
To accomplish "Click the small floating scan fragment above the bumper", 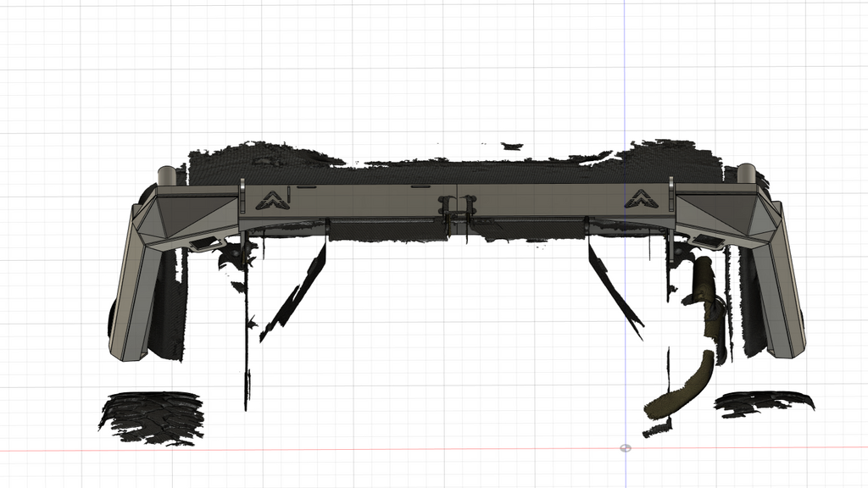I will pos(512,146).
